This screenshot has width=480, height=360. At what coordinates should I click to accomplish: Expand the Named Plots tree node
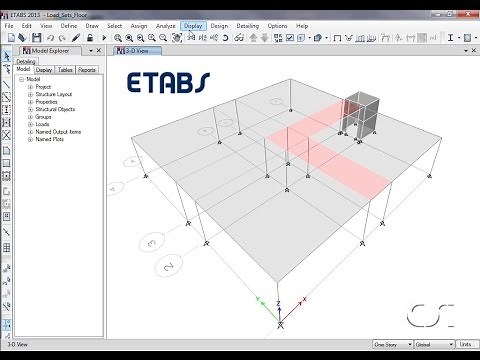pyautogui.click(x=30, y=139)
